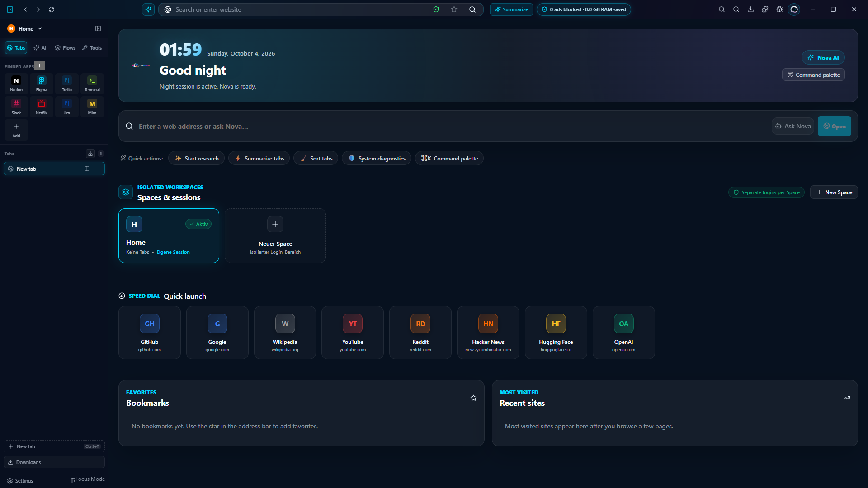Viewport: 868px width, 488px height.
Task: Click the Neuer Space card
Action: pos(275,235)
